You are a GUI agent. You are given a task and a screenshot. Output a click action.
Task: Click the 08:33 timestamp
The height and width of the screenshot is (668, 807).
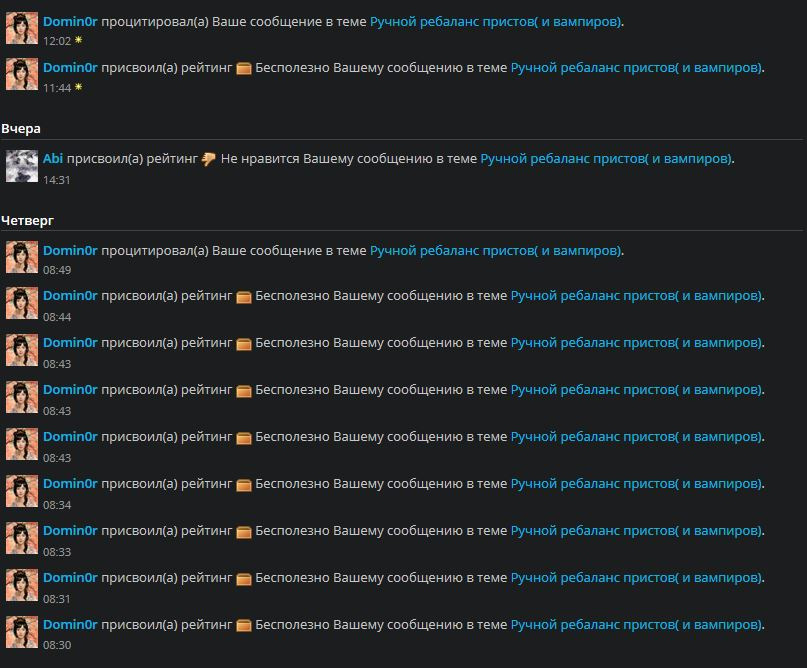click(x=57, y=552)
